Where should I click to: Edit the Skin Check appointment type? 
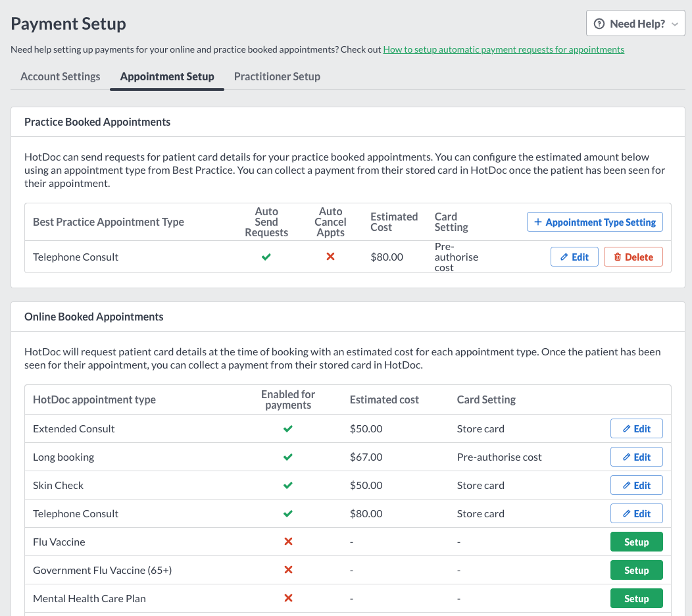[x=636, y=485]
